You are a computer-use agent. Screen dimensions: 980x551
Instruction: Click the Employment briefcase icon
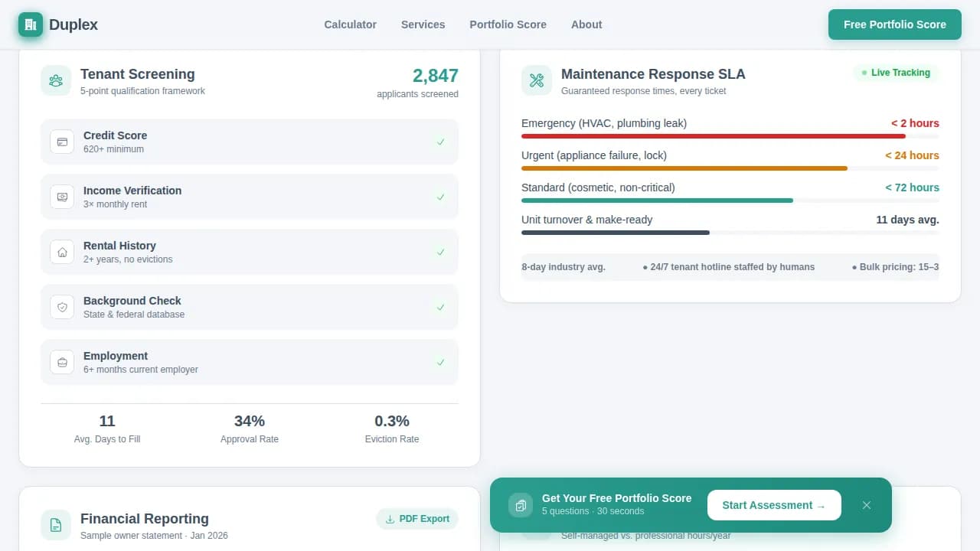click(62, 362)
